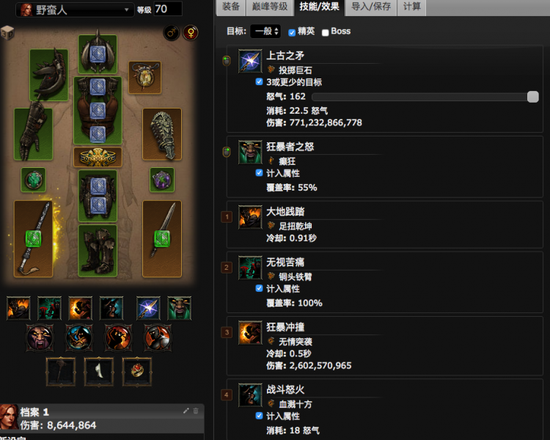This screenshot has width=550, height=440.
Task: Uncheck 3或更少的目标 checkbox
Action: tap(259, 82)
